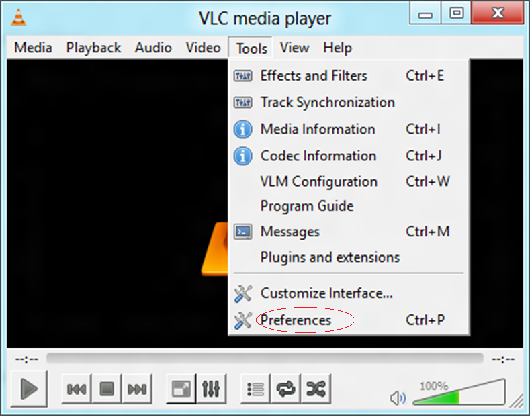Click Codec Information info icon
This screenshot has height=419, width=532.
tap(242, 156)
